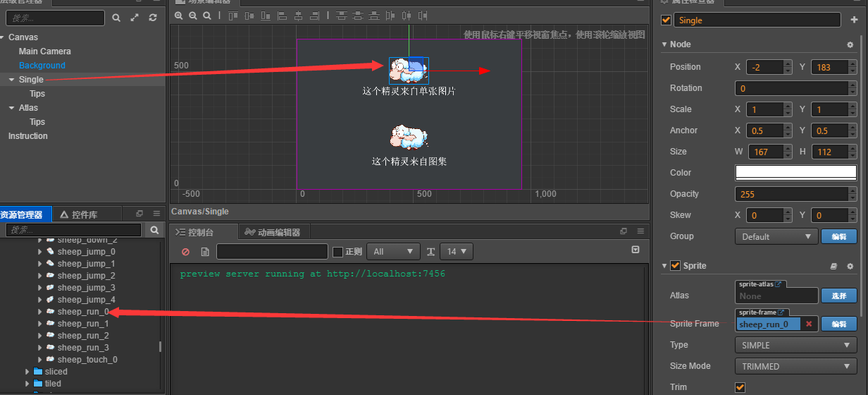Click the align bottom edges icon
The image size is (868, 395).
pos(266,16)
